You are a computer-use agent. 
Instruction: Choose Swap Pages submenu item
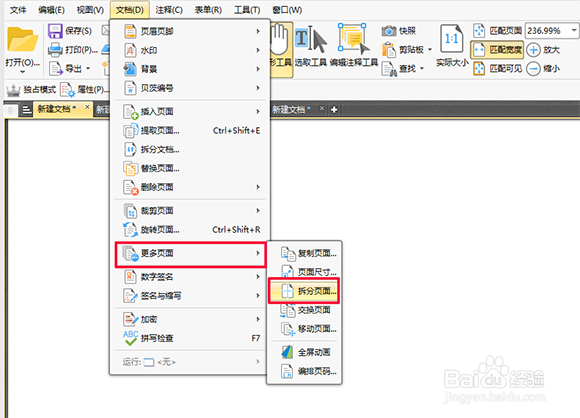(304, 310)
